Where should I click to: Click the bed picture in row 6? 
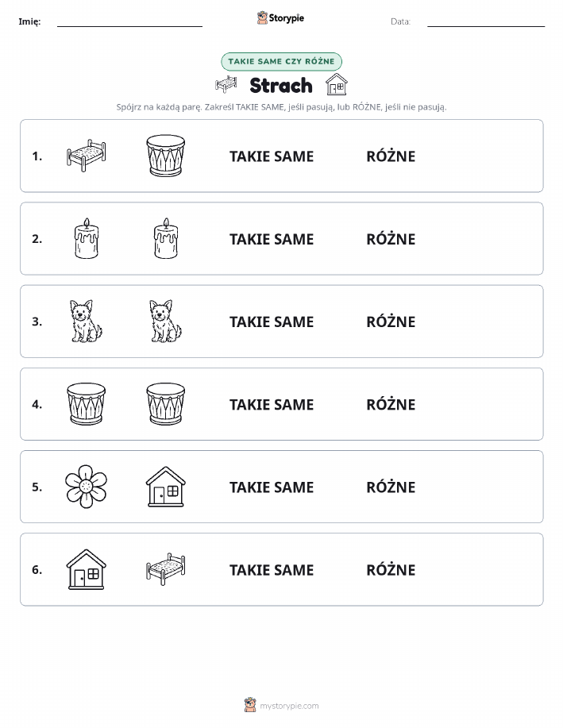pyautogui.click(x=165, y=569)
